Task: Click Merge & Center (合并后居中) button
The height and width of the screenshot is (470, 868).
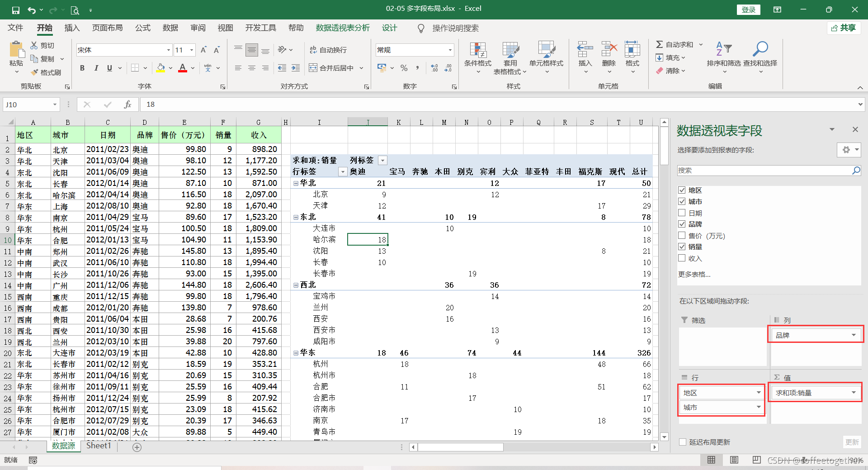Action: click(x=331, y=68)
